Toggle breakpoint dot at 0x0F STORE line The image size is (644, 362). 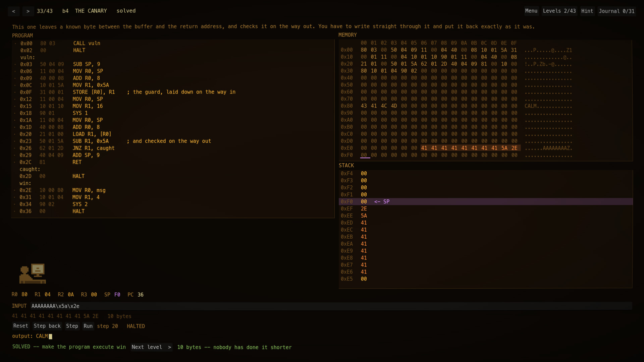[15, 92]
